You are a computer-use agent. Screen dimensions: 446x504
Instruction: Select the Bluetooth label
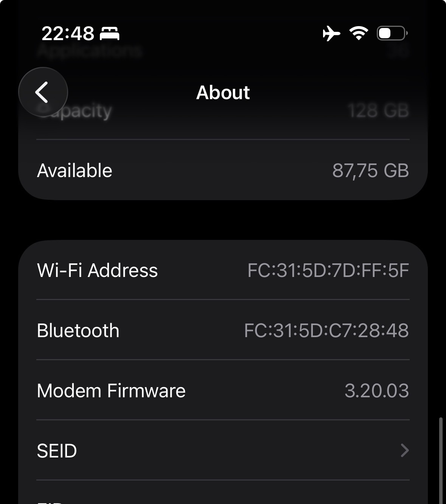pos(78,330)
